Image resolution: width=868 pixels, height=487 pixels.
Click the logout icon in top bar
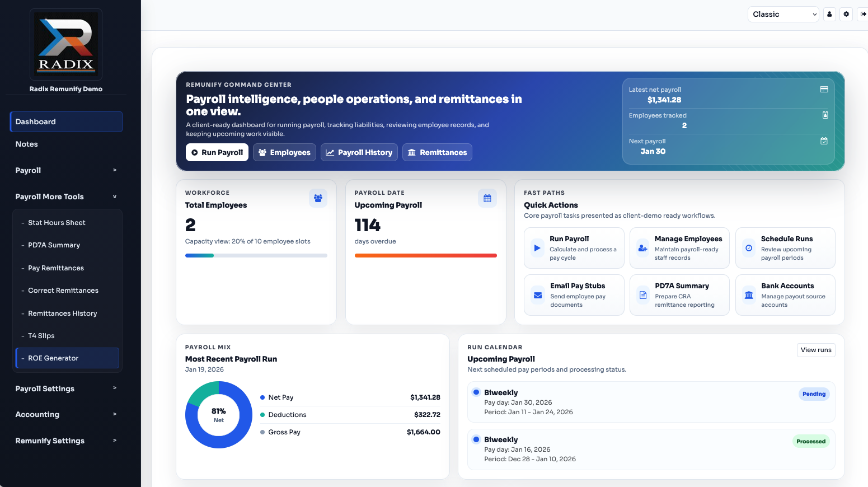[x=863, y=14]
